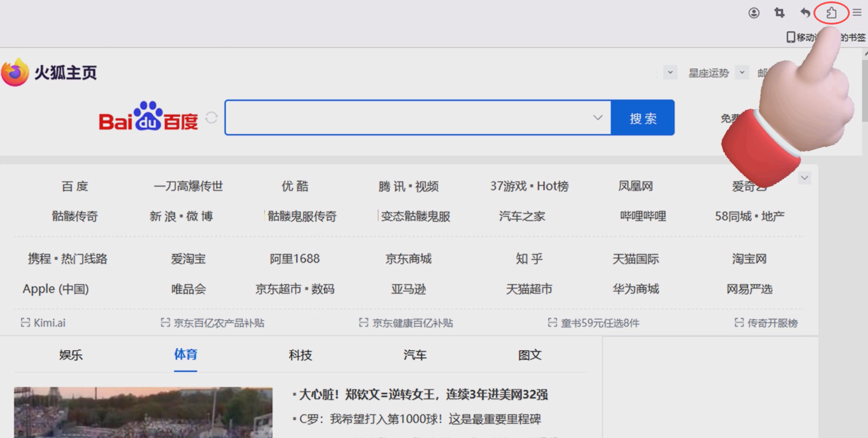Click the refresh icon beside Baidu logo
868x438 pixels.
tap(211, 117)
